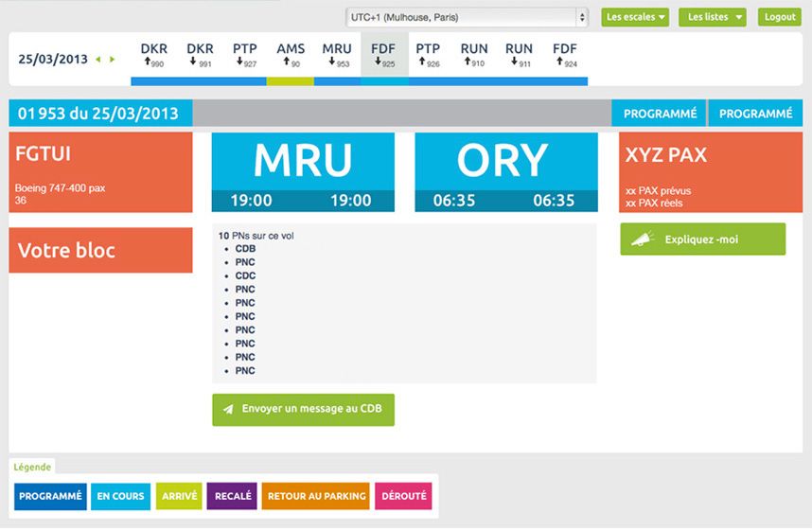
Task: Open the Votre bloc tile
Action: click(100, 251)
